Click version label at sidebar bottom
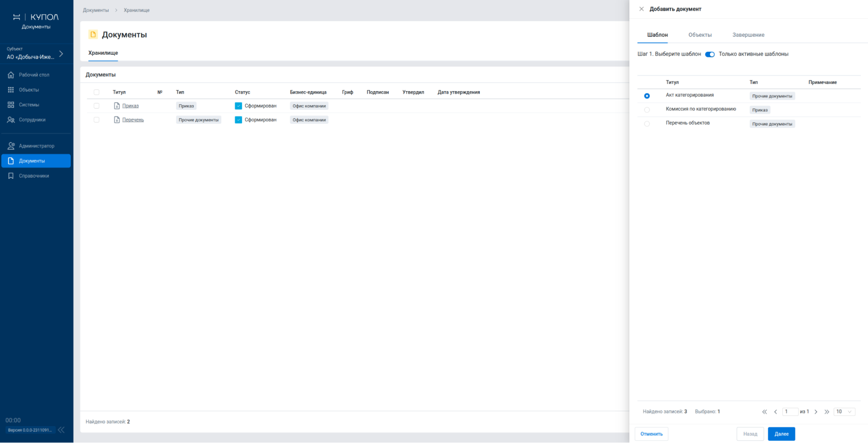Viewport: 868px width, 443px height. pos(30,430)
